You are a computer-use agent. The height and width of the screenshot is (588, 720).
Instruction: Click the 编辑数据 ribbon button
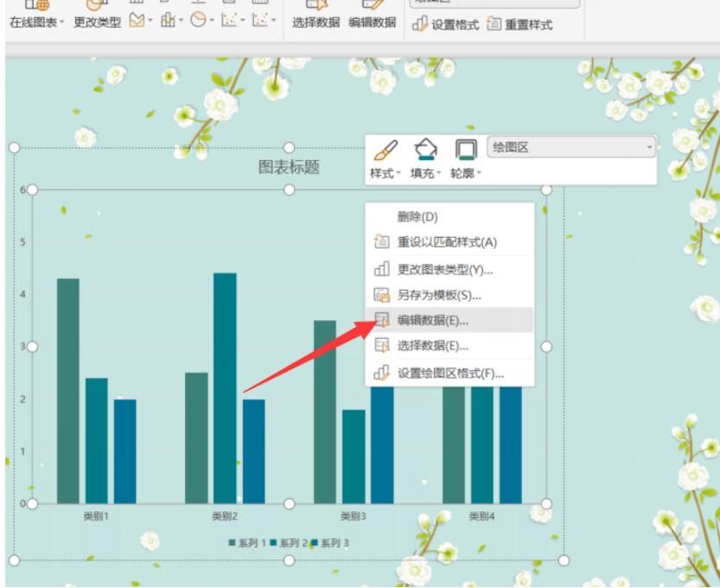(373, 16)
